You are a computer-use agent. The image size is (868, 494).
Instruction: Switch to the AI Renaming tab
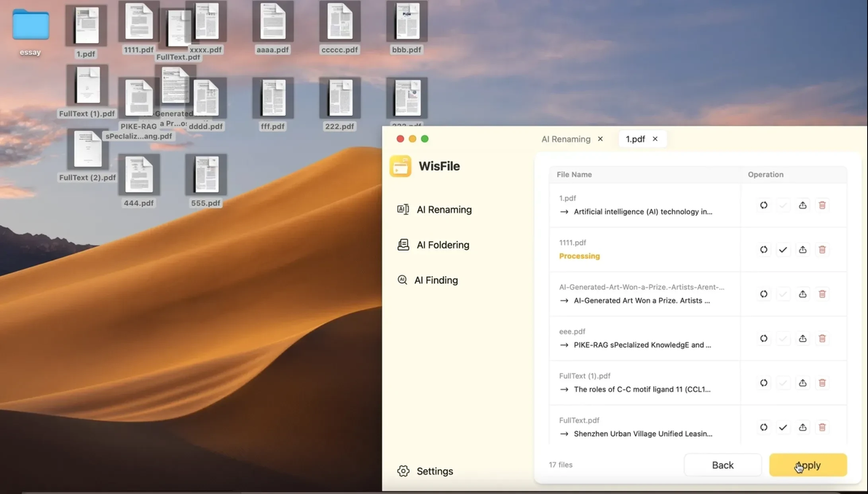point(566,139)
